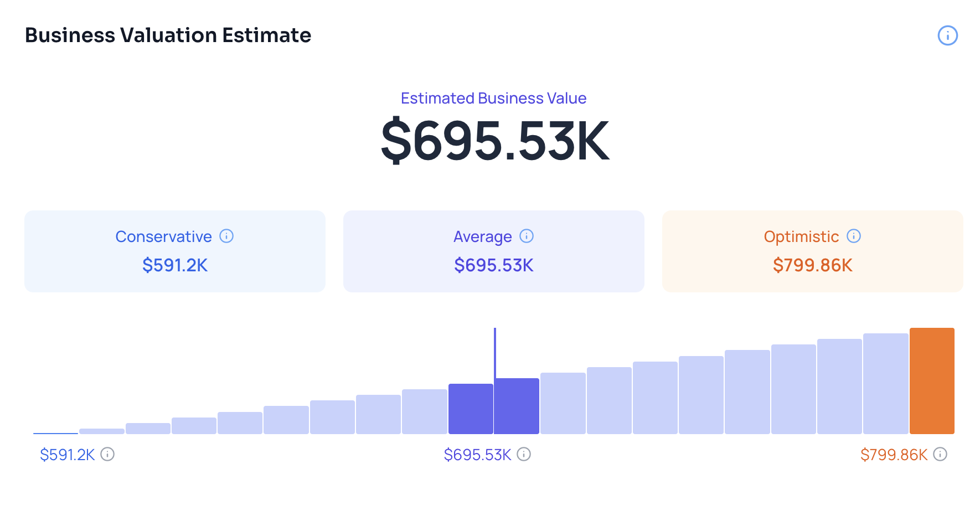Click the $799.86K label below the chart
Screen dimensions: 980x505
[x=894, y=455]
